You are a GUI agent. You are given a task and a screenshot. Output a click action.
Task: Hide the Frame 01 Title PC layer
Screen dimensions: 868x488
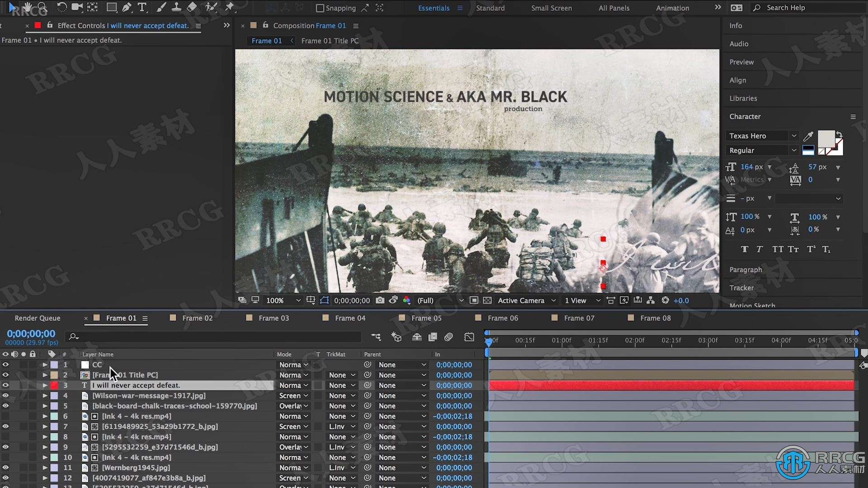[x=5, y=375]
